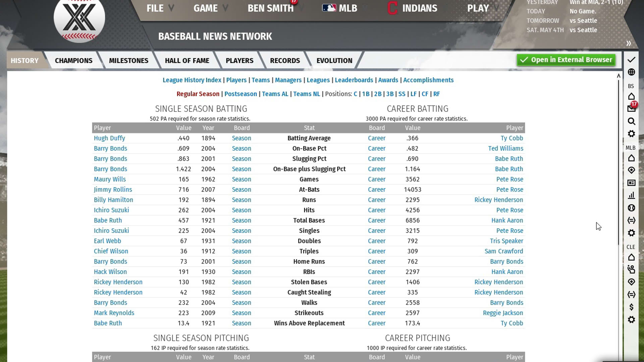Open the Accomplishments link
Viewport: 644px width, 362px height.
(x=428, y=80)
